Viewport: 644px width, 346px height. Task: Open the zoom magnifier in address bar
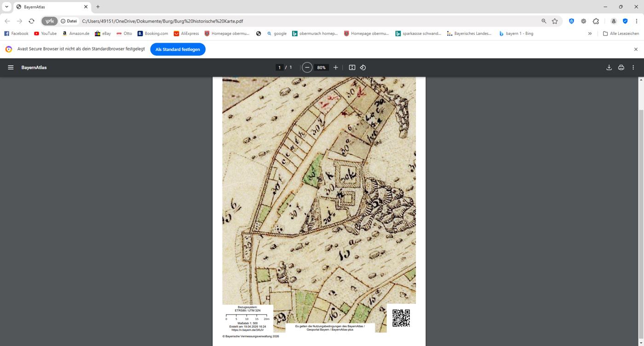(544, 21)
